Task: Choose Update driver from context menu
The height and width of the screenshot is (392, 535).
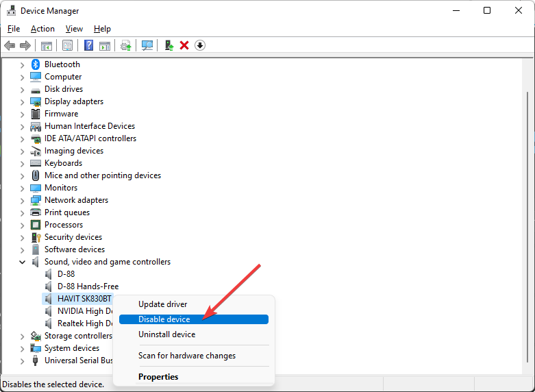Action: (x=194, y=304)
